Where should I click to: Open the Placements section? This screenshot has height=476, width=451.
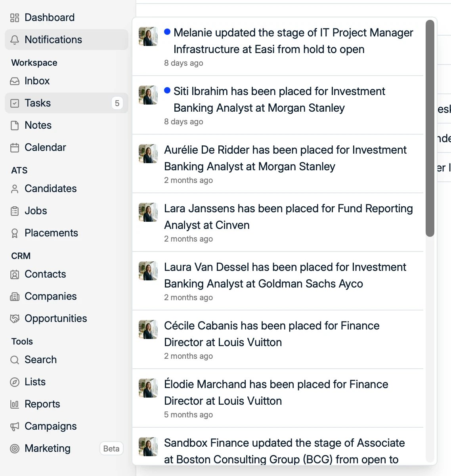coord(51,233)
